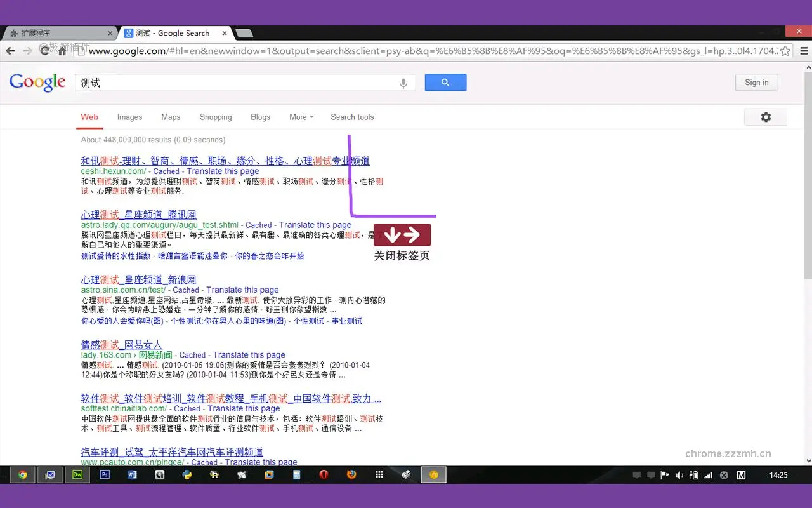The width and height of the screenshot is (812, 508).
Task: Expand the More search categories dropdown
Action: point(301,117)
